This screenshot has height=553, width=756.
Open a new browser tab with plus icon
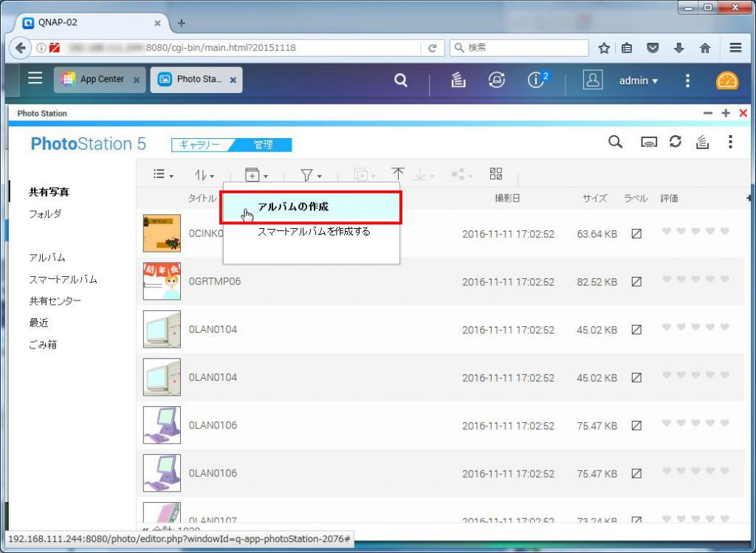point(182,23)
